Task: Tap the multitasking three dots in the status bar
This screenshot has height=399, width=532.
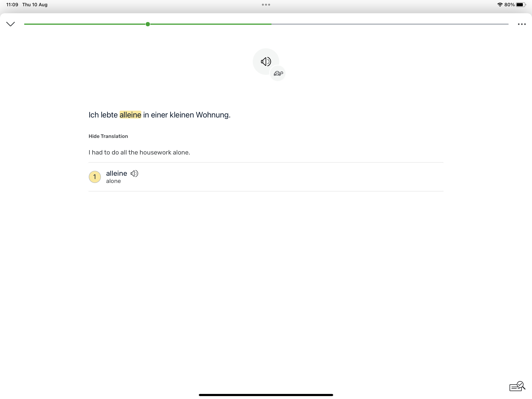Action: [x=266, y=4]
